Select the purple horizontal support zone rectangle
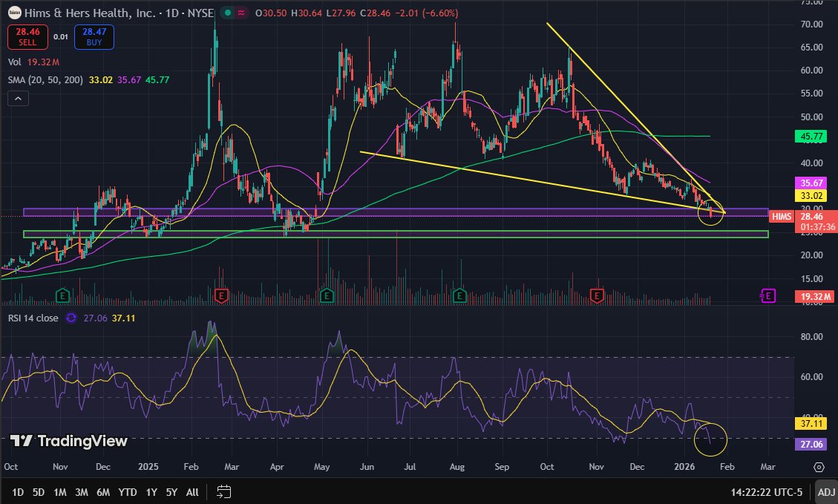The image size is (838, 504). tap(396, 212)
